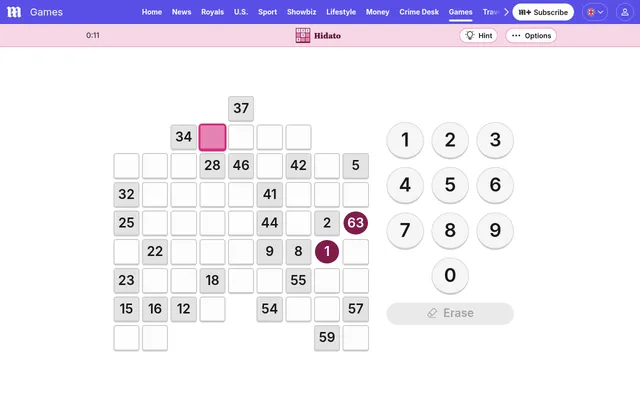640x400 pixels.
Task: Click the grid cell showing 59
Action: 327,338
